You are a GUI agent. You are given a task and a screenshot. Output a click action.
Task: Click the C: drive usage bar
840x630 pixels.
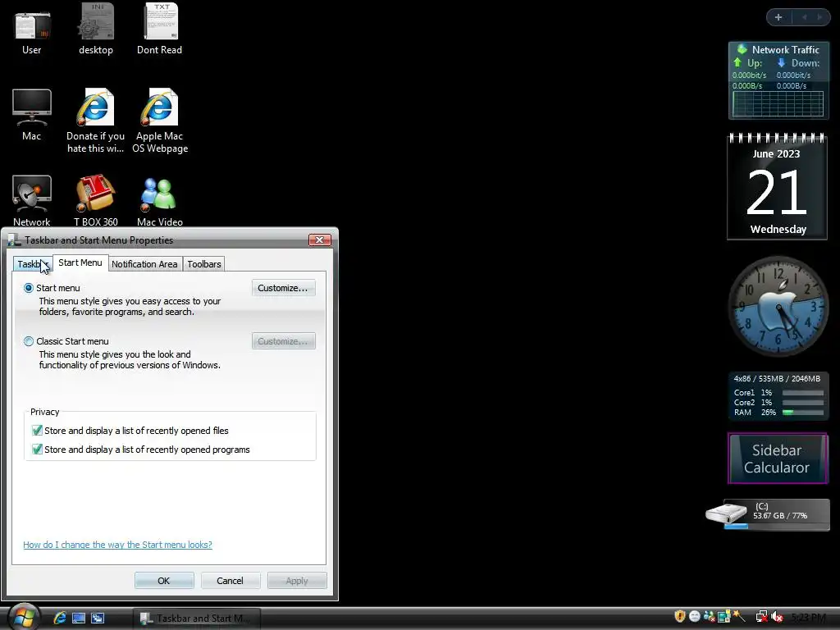click(x=776, y=527)
